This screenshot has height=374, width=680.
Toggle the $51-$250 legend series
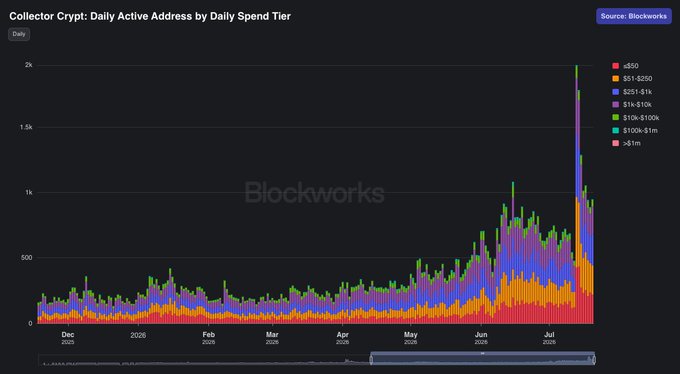click(632, 79)
